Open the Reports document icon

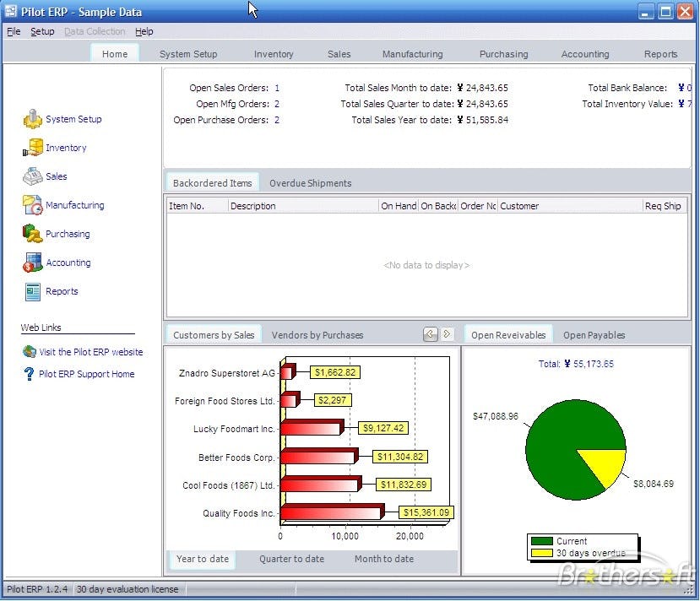33,291
